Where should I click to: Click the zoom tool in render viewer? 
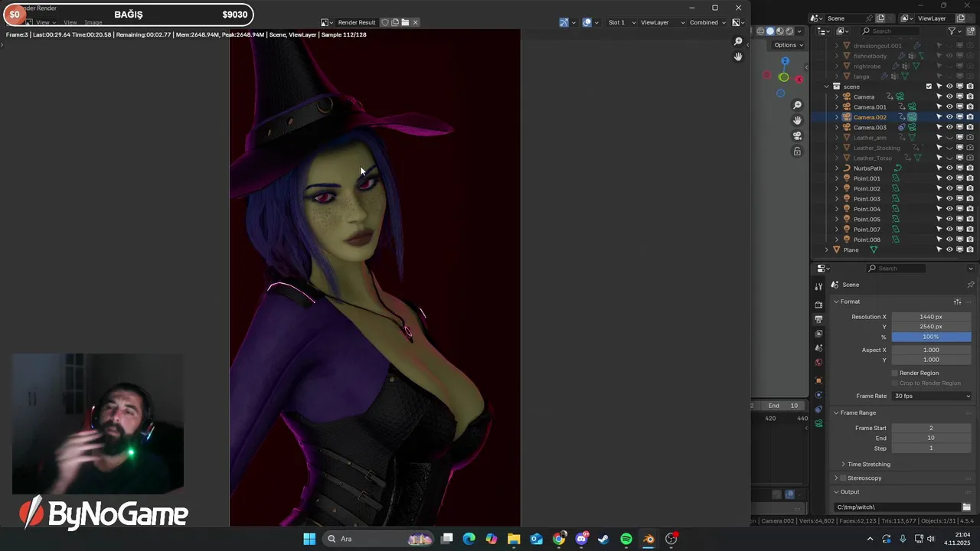click(738, 41)
